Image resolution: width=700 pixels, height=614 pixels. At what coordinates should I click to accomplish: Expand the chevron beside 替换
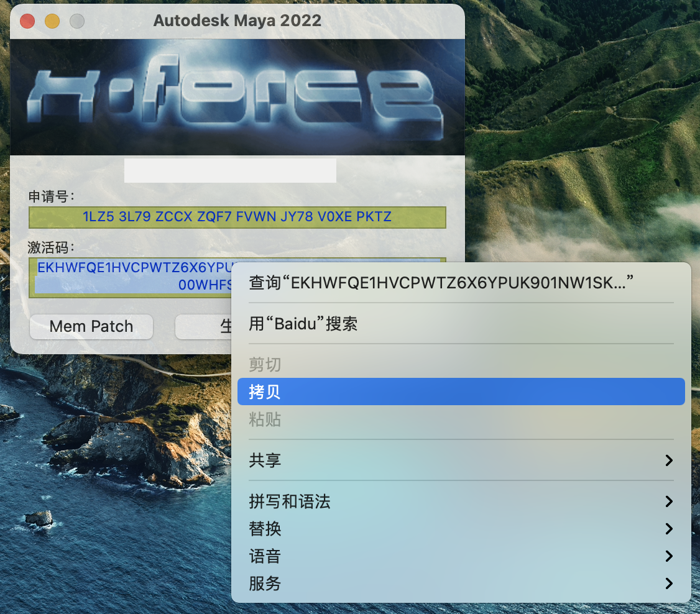[669, 529]
